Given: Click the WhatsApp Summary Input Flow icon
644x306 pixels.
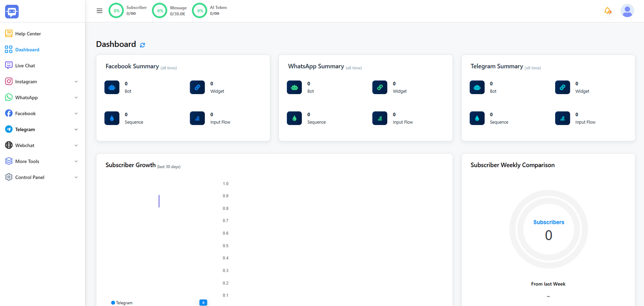Looking at the screenshot, I should pyautogui.click(x=380, y=118).
